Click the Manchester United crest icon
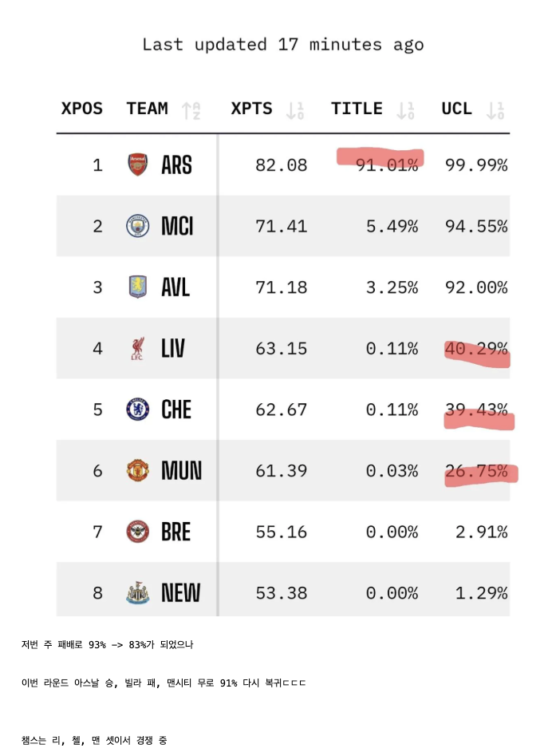Screen dimensions: 544x756 (x=138, y=471)
